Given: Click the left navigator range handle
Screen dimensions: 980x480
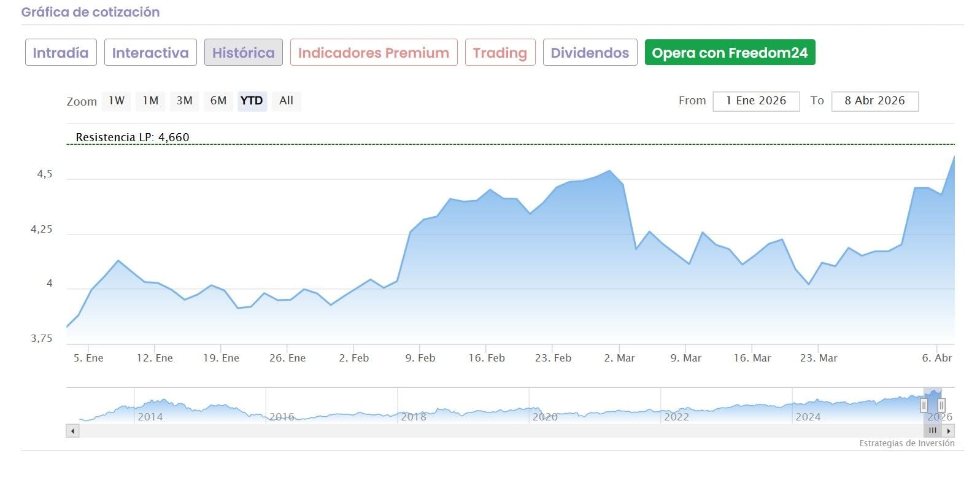Looking at the screenshot, I should (x=924, y=406).
